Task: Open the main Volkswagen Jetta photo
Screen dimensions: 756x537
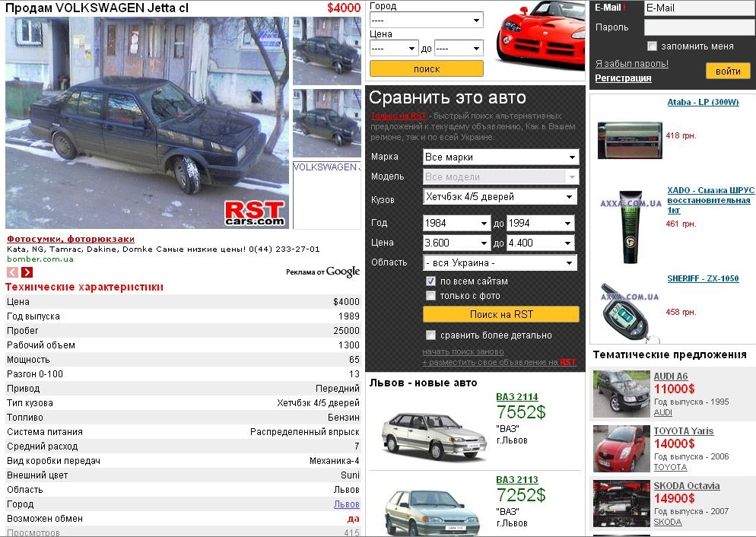Action: click(147, 123)
